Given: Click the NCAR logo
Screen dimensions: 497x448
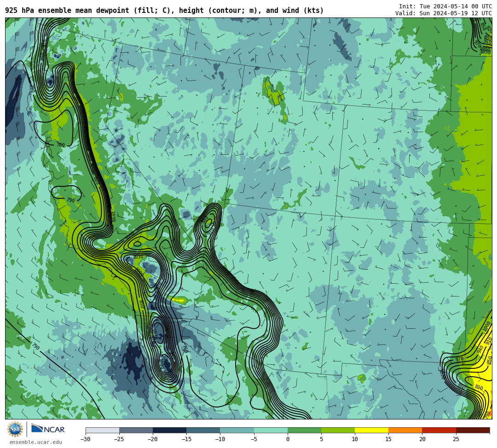Looking at the screenshot, I should 48,429.
